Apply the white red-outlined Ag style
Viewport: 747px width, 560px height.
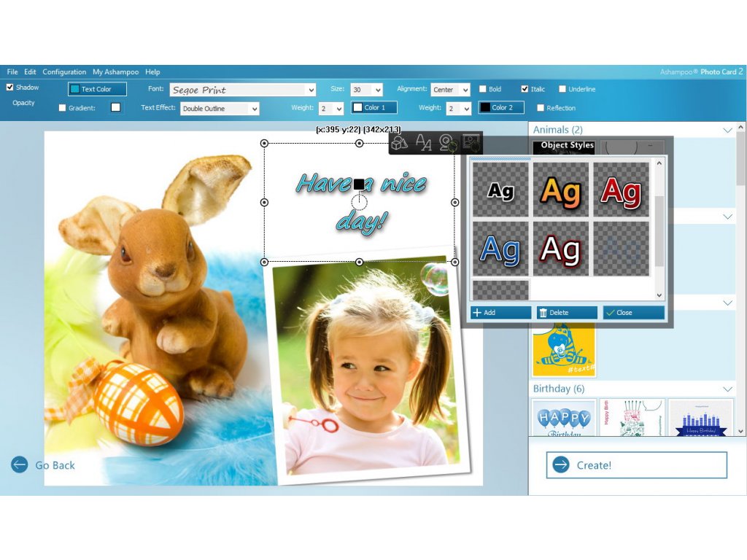[x=561, y=249]
